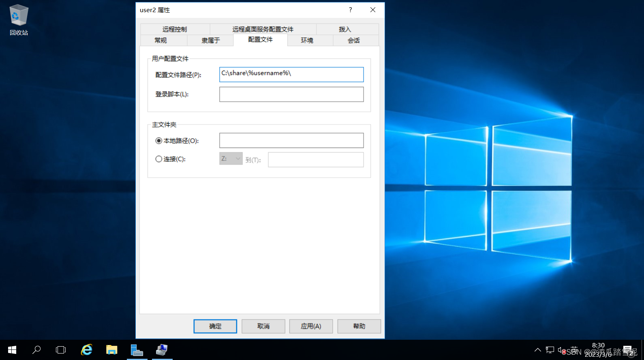
Task: Open the Windows Start menu
Action: tap(12, 350)
